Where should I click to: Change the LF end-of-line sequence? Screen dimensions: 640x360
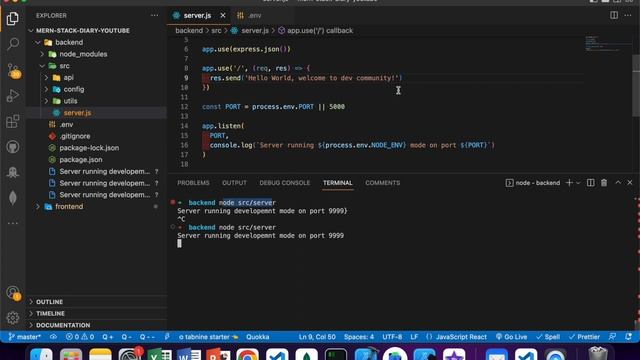[x=414, y=337]
